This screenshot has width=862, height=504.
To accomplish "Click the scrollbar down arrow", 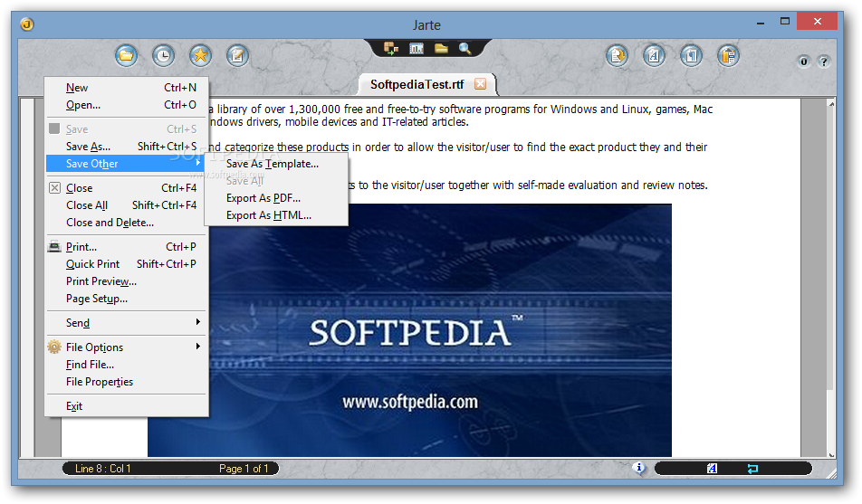I will (x=831, y=454).
